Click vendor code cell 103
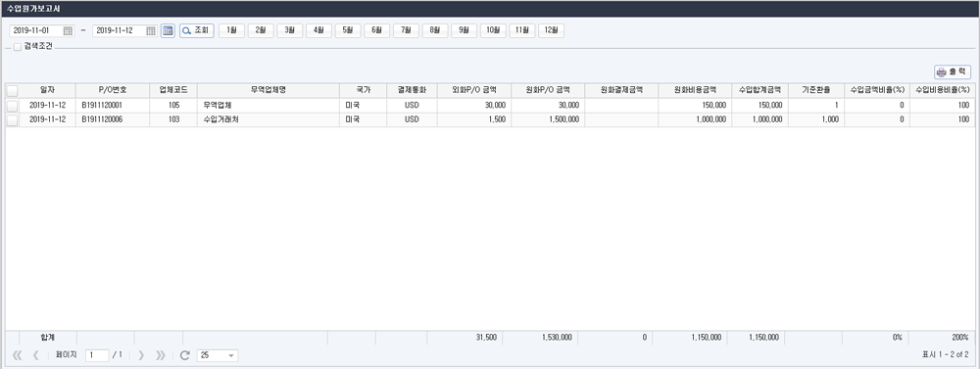Viewport: 980px width, 369px height. tap(173, 119)
